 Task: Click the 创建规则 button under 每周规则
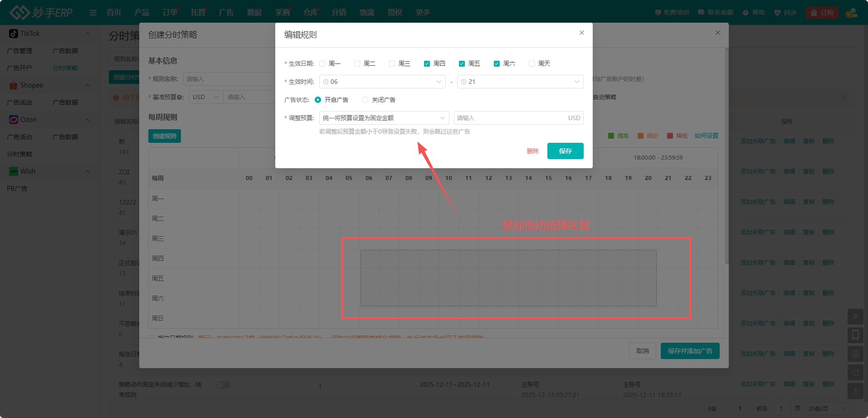pyautogui.click(x=165, y=136)
